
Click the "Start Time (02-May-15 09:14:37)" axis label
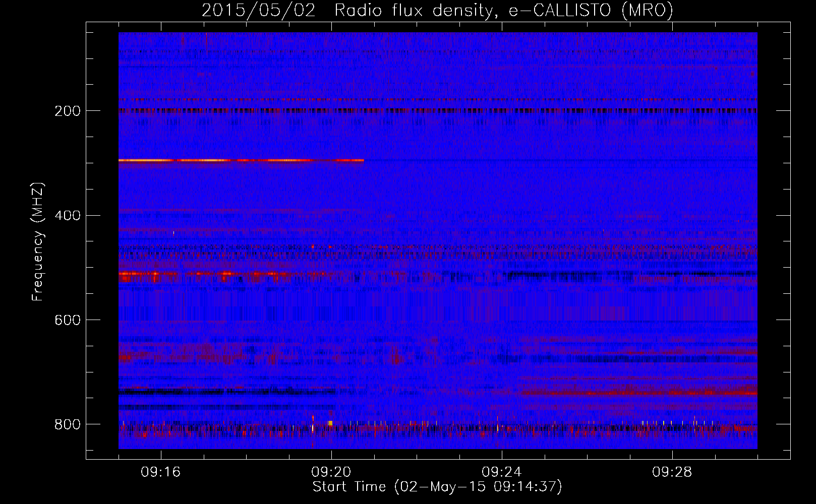pos(437,487)
